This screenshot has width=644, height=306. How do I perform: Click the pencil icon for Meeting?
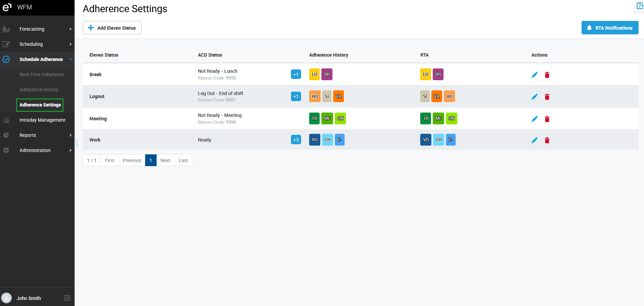(534, 119)
